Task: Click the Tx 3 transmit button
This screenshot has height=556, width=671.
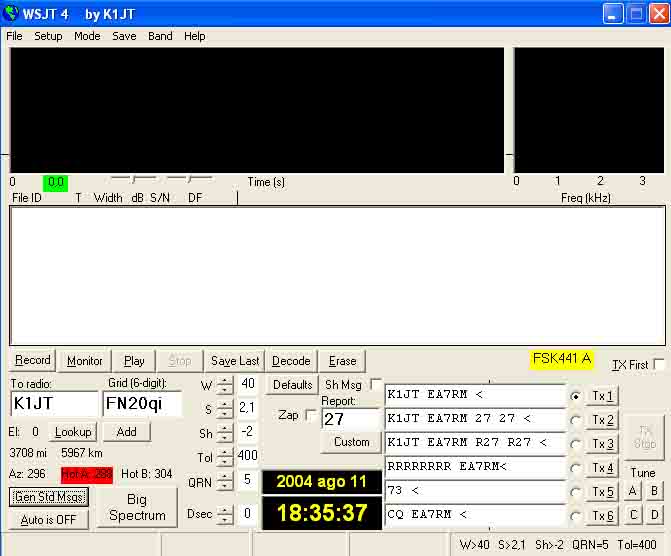Action: click(x=603, y=444)
